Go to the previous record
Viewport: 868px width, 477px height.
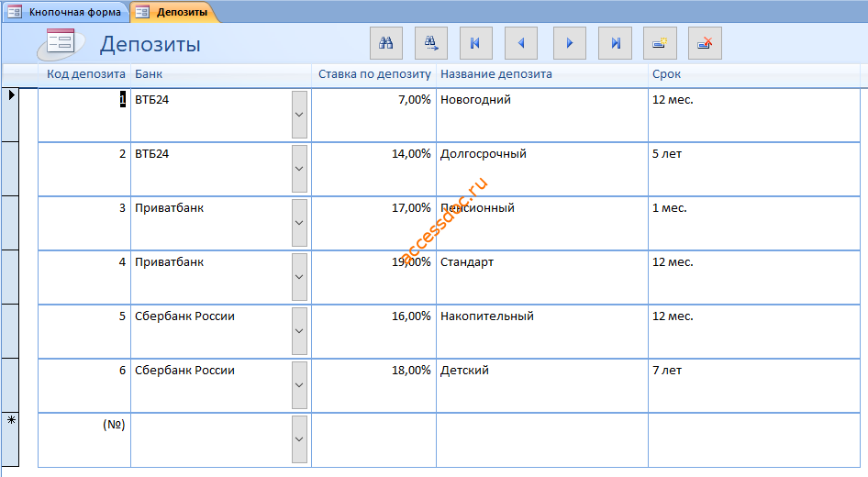[x=521, y=43]
